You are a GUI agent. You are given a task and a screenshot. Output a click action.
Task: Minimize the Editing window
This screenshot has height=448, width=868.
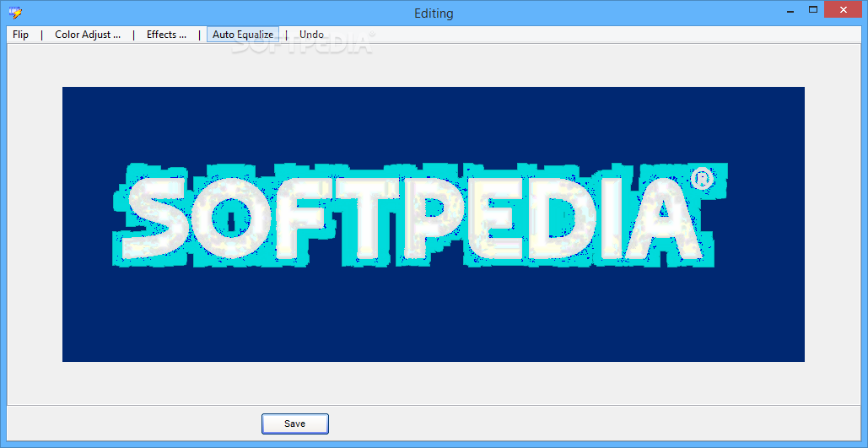791,9
